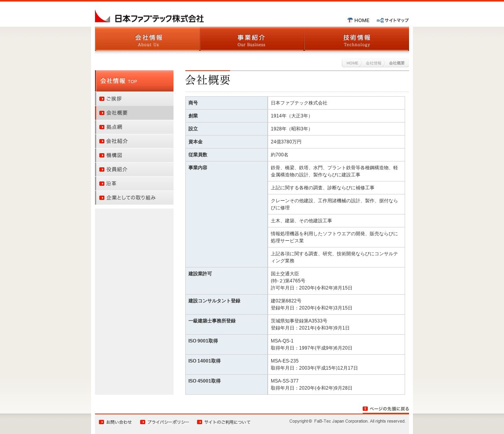504x434 pixels.
Task: Click the 約700名 cell
Action: [x=336, y=155]
